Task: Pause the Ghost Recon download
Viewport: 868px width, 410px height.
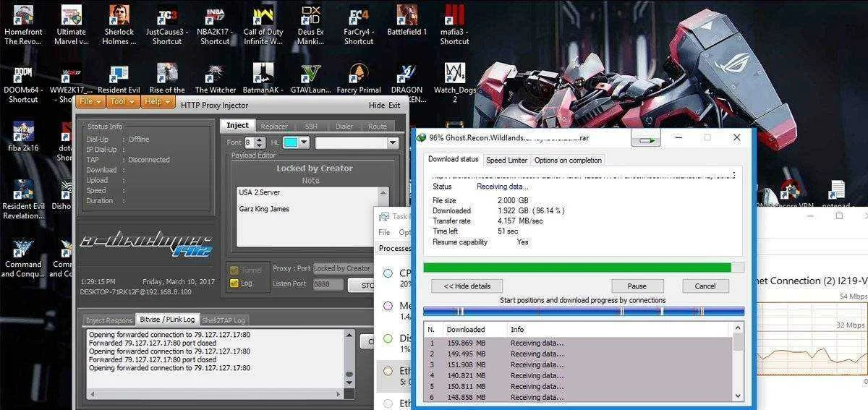Action: pyautogui.click(x=637, y=286)
